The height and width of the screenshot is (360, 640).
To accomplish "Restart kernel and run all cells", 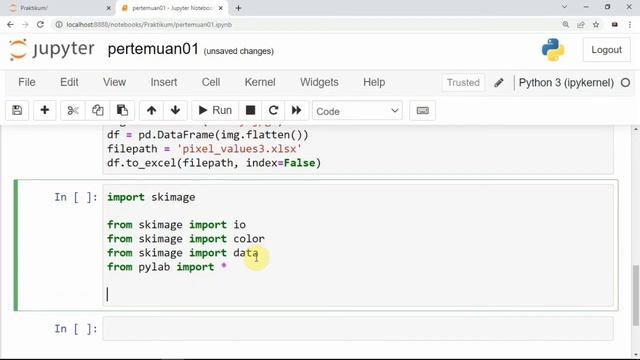I will [x=296, y=111].
